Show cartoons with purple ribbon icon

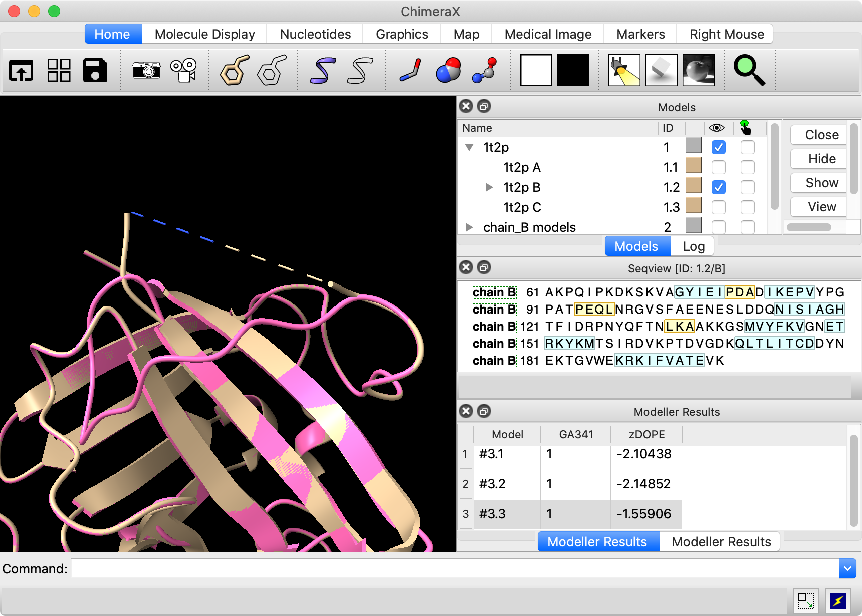(x=322, y=70)
